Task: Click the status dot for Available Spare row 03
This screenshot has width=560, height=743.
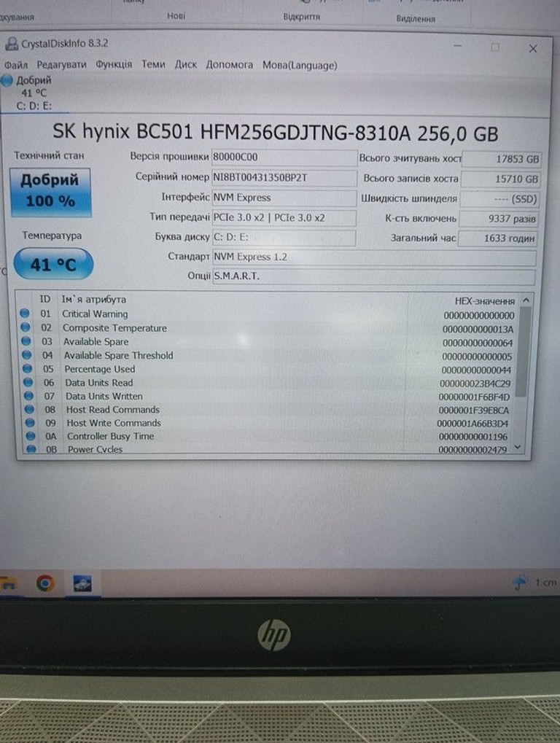Action: point(26,341)
